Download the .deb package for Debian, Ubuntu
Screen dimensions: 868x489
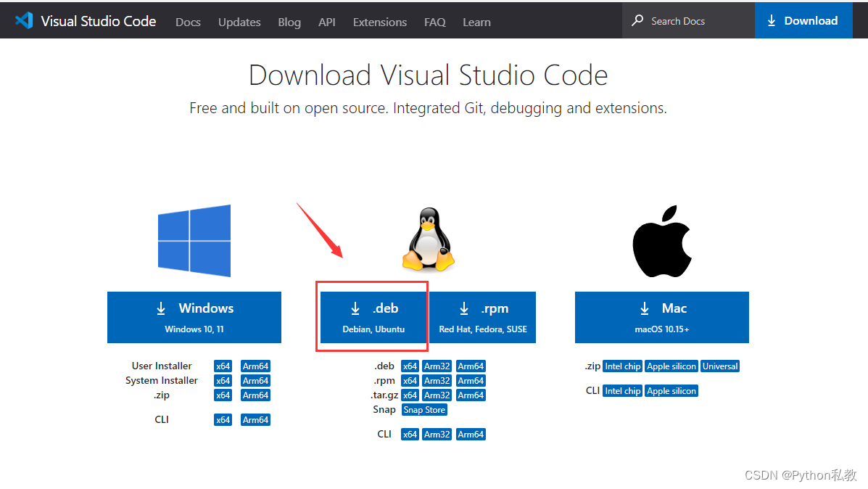tap(373, 317)
